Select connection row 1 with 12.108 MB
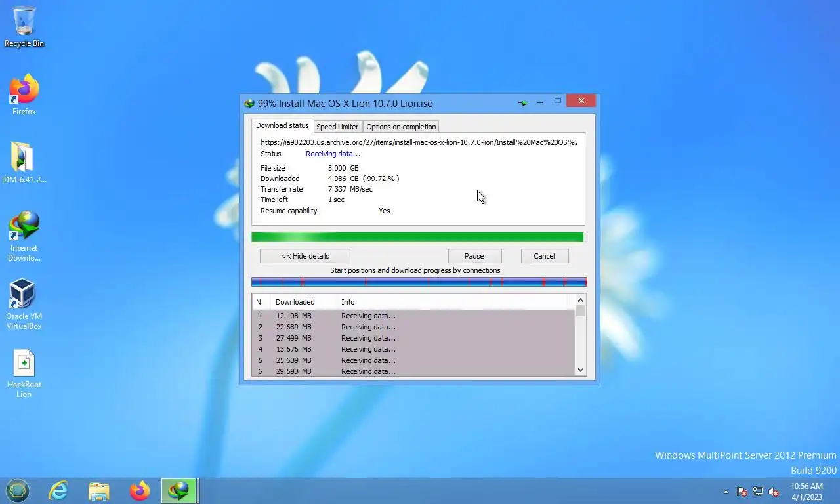 click(x=413, y=316)
